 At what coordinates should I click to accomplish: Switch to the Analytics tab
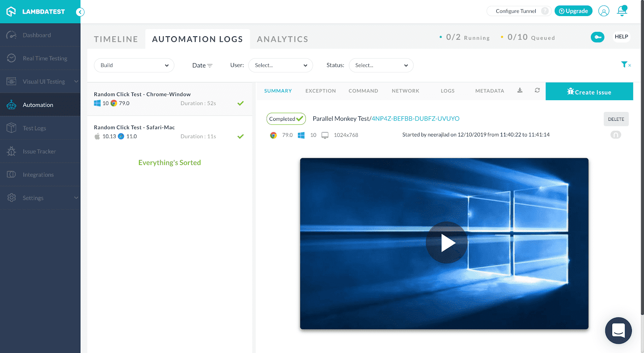(282, 39)
